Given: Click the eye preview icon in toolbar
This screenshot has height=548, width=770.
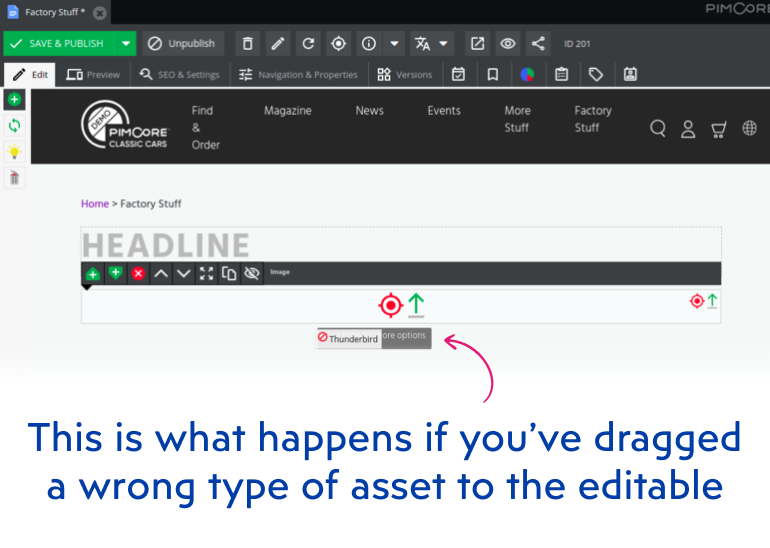Looking at the screenshot, I should pyautogui.click(x=508, y=44).
